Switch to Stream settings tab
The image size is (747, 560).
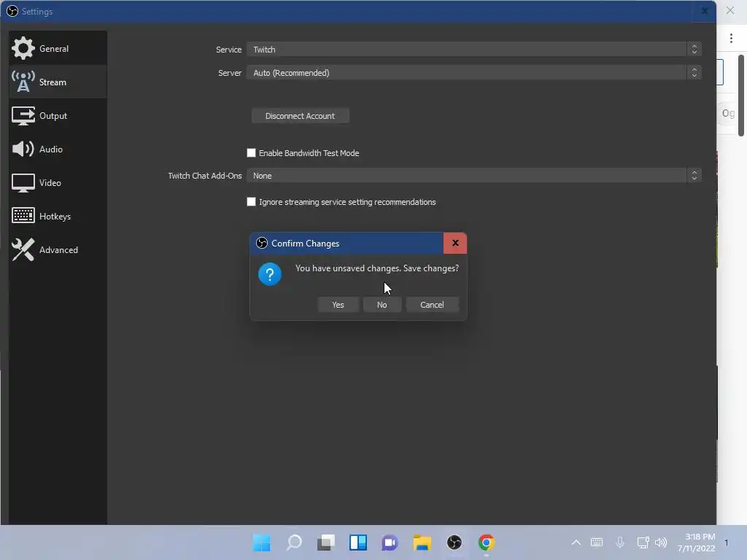click(x=58, y=82)
